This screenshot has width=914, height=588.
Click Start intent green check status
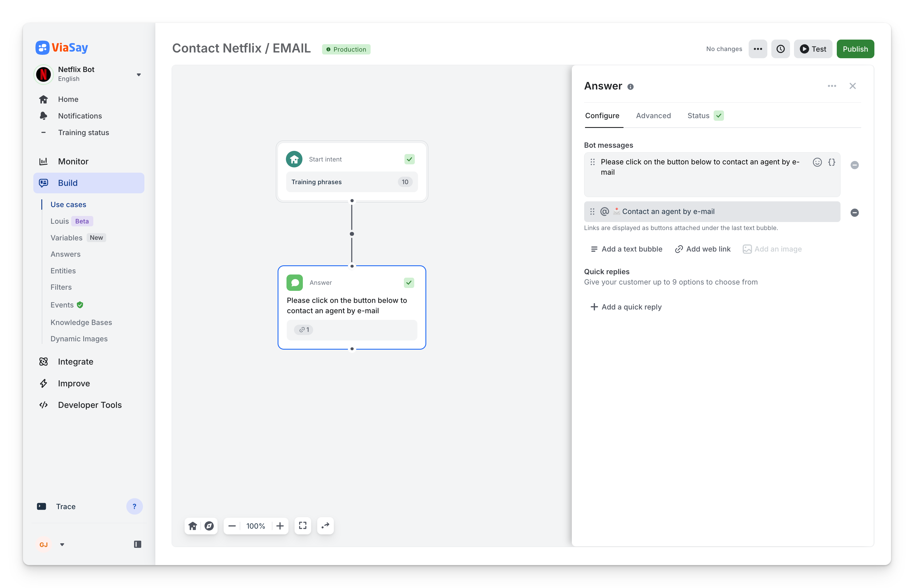point(410,159)
